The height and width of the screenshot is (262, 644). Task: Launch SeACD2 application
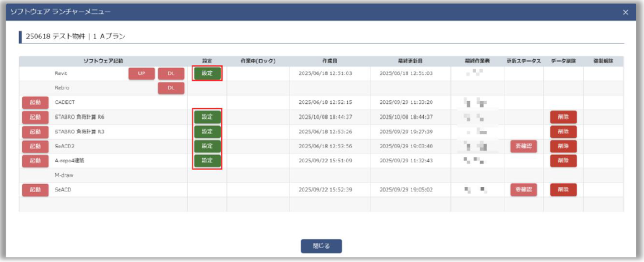pyautogui.click(x=35, y=146)
